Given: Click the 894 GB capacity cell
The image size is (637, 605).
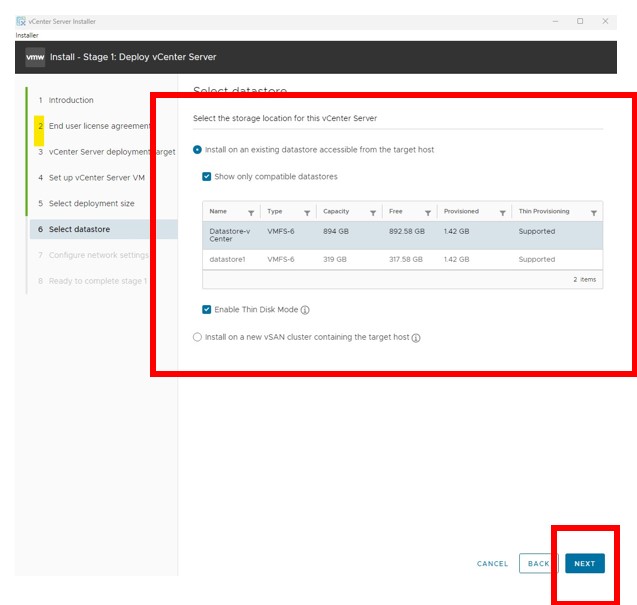Looking at the screenshot, I should (x=336, y=231).
